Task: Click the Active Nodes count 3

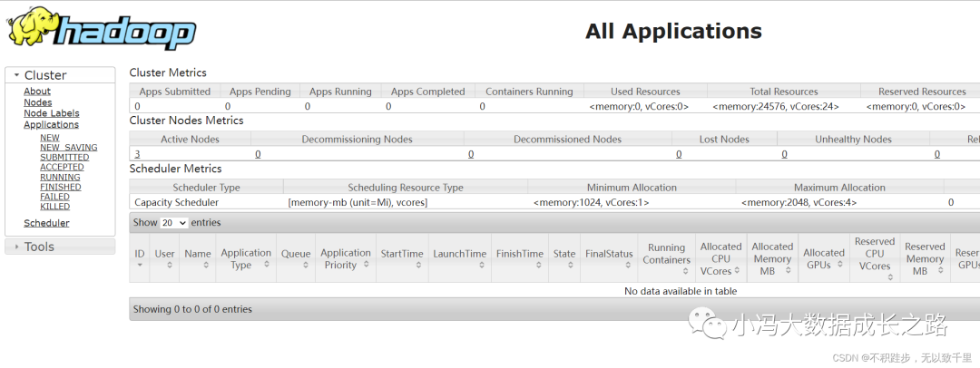Action: (x=137, y=154)
